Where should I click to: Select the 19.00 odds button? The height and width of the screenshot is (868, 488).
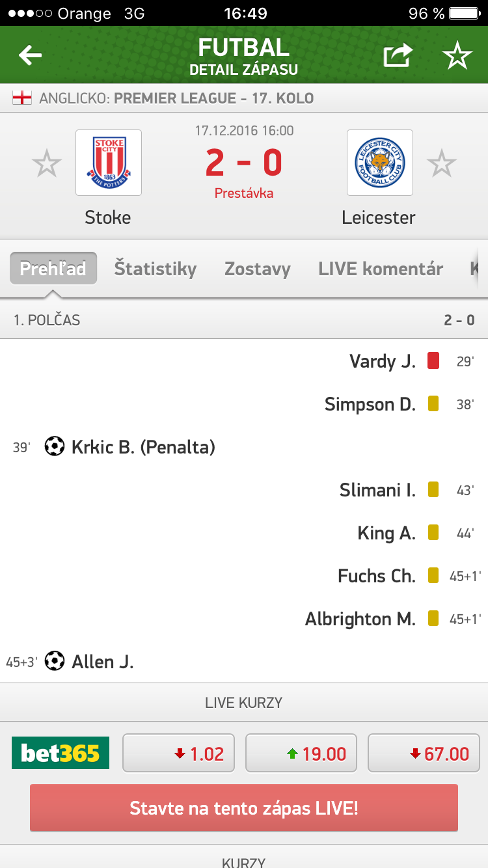301,753
